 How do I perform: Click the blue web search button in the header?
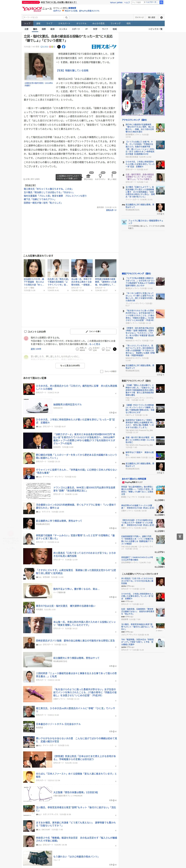coord(161,2)
